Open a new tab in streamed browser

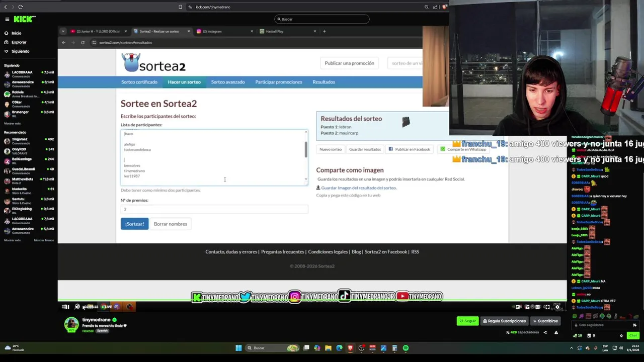(x=325, y=31)
